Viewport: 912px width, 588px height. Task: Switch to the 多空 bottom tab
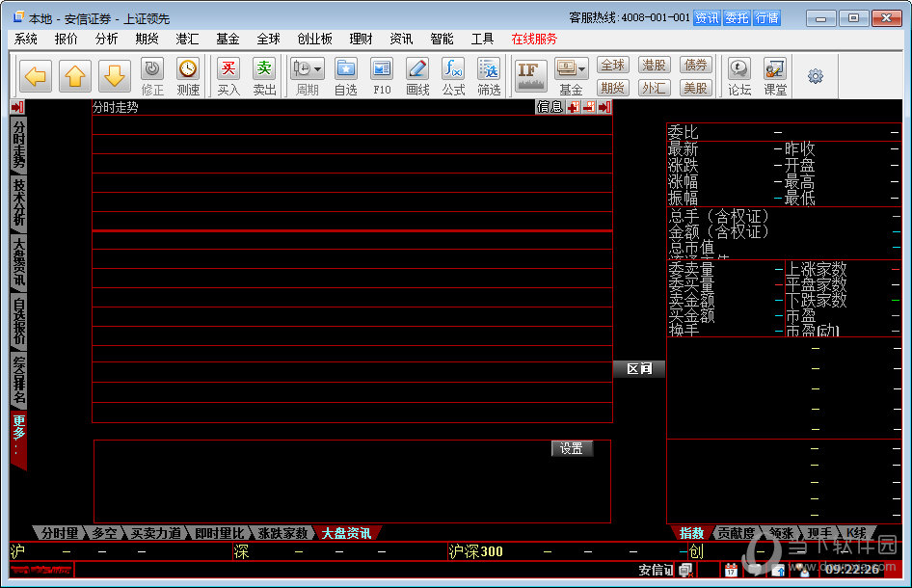pyautogui.click(x=105, y=533)
